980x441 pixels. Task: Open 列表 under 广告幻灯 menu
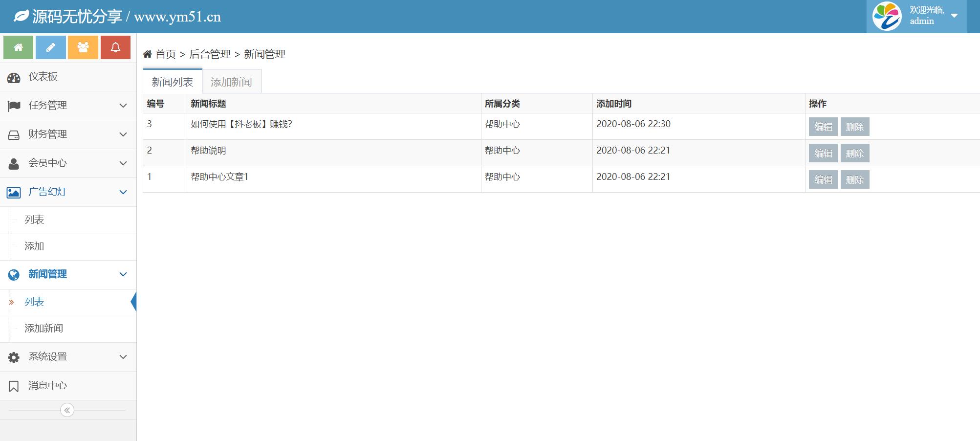(x=34, y=220)
